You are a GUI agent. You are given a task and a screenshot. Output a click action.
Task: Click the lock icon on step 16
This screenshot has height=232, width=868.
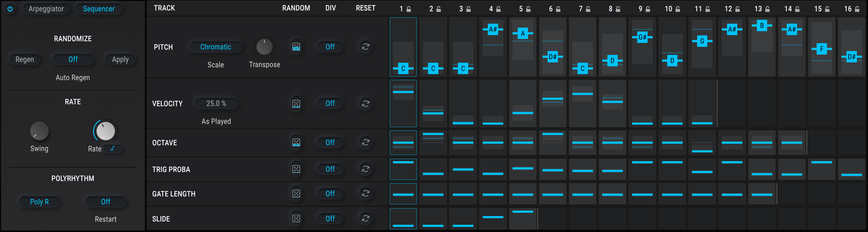pos(857,9)
